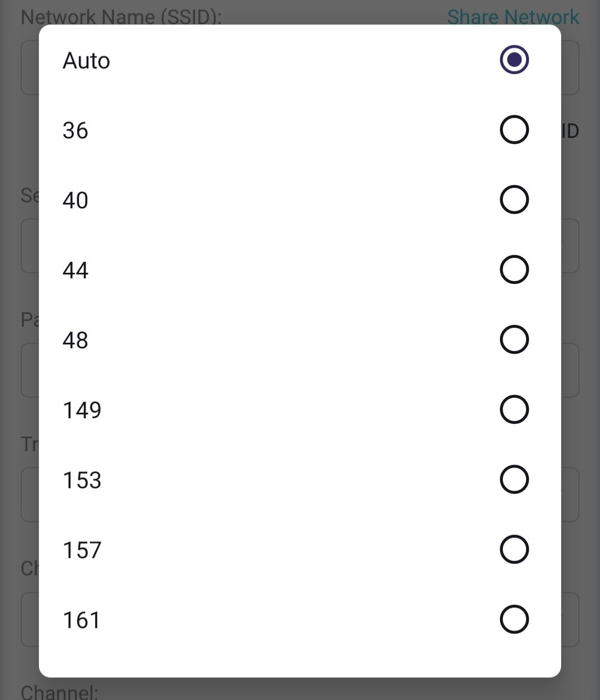Tap the 157 channel label

[82, 551]
